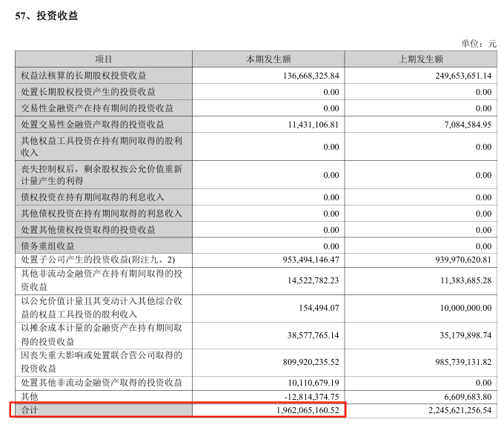The image size is (504, 425).
Task: Click the value 7,084,584.95
Action: click(x=468, y=125)
